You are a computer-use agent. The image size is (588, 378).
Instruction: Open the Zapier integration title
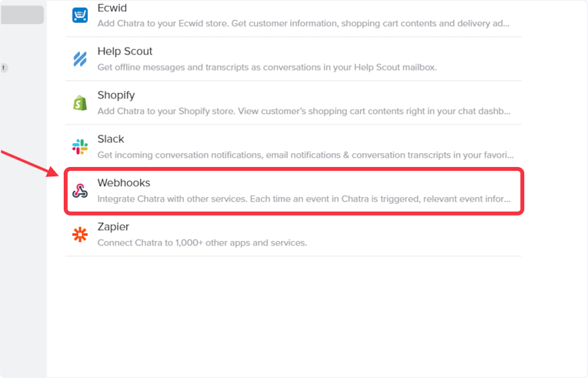coord(113,227)
